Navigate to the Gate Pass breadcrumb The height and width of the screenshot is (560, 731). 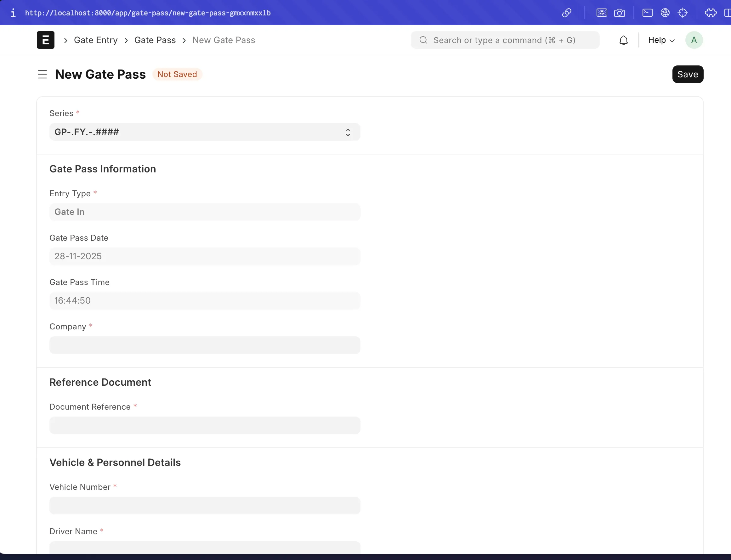155,40
